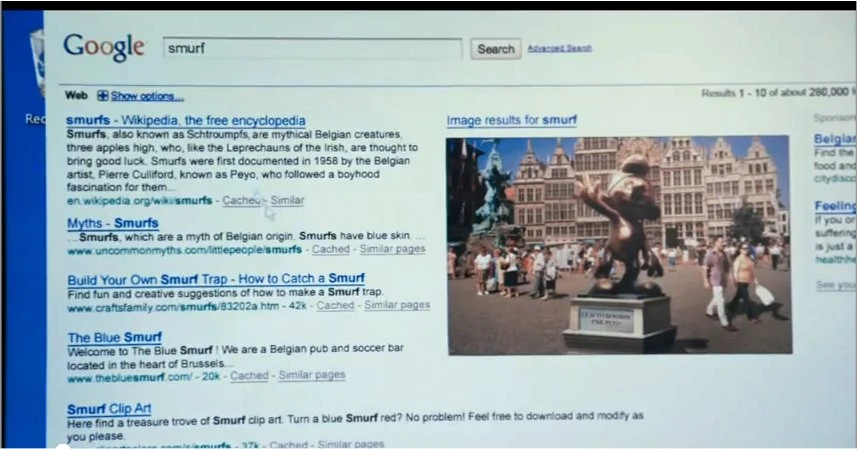Click snippet 'Find fun and creative suggestions'
The height and width of the screenshot is (449, 857).
pyautogui.click(x=225, y=292)
